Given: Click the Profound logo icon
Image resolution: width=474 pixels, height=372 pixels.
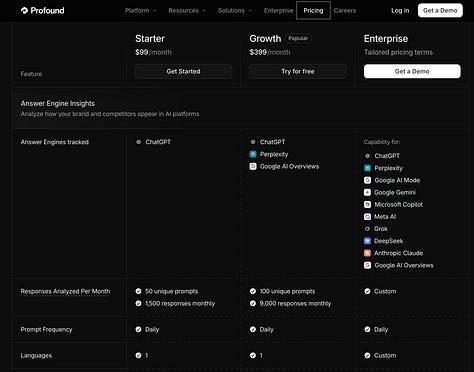Looking at the screenshot, I should click(24, 11).
